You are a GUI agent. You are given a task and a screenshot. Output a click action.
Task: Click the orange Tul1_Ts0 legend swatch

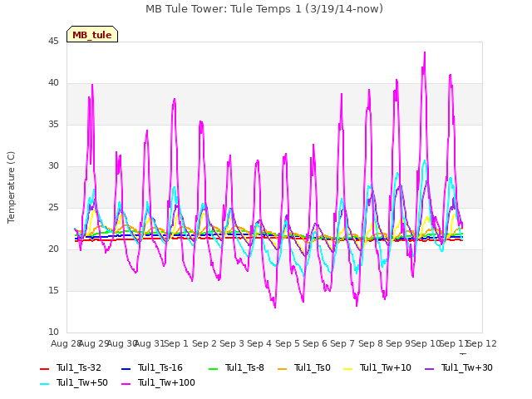tap(282, 368)
